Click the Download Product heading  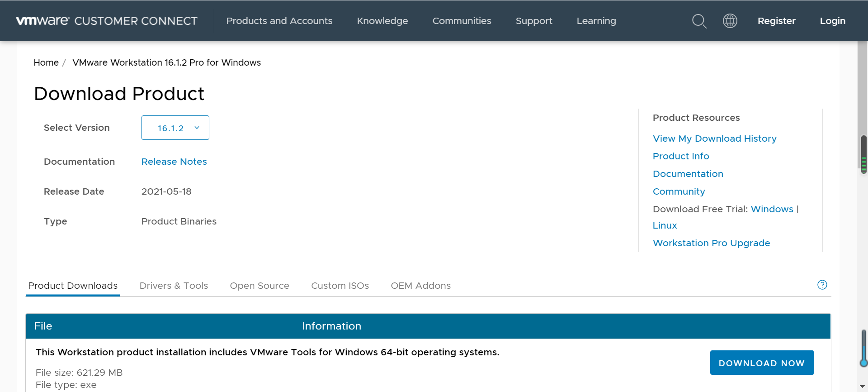point(119,94)
